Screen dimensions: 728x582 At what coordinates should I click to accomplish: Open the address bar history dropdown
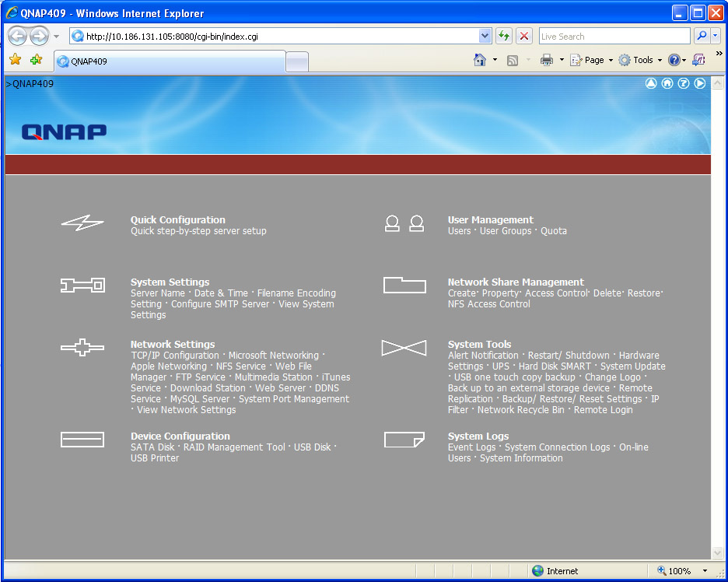pos(485,36)
